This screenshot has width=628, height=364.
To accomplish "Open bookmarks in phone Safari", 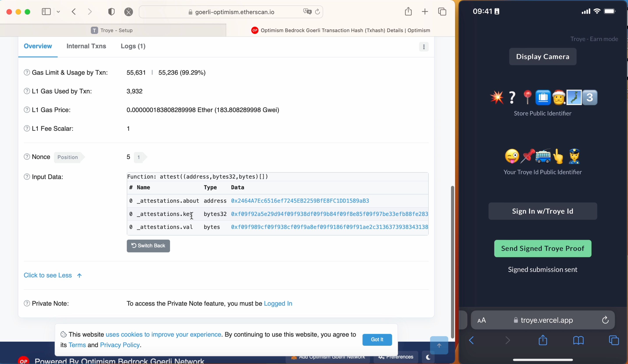I will pos(578,340).
